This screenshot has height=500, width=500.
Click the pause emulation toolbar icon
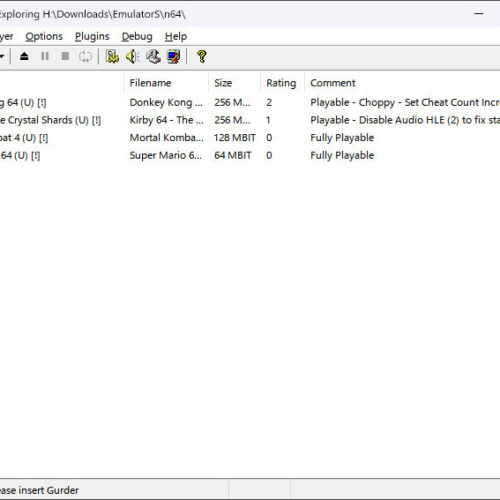(45, 56)
